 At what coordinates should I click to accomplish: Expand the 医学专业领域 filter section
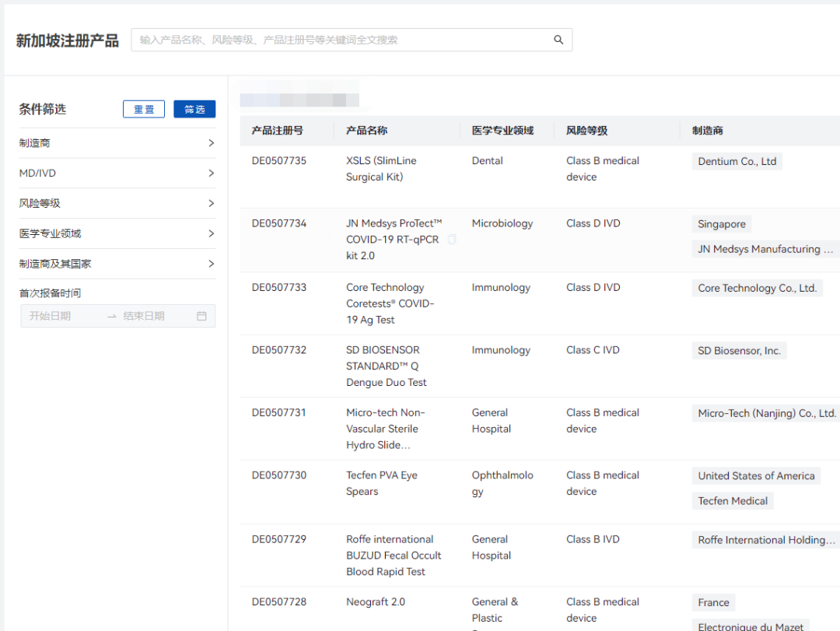pos(117,233)
